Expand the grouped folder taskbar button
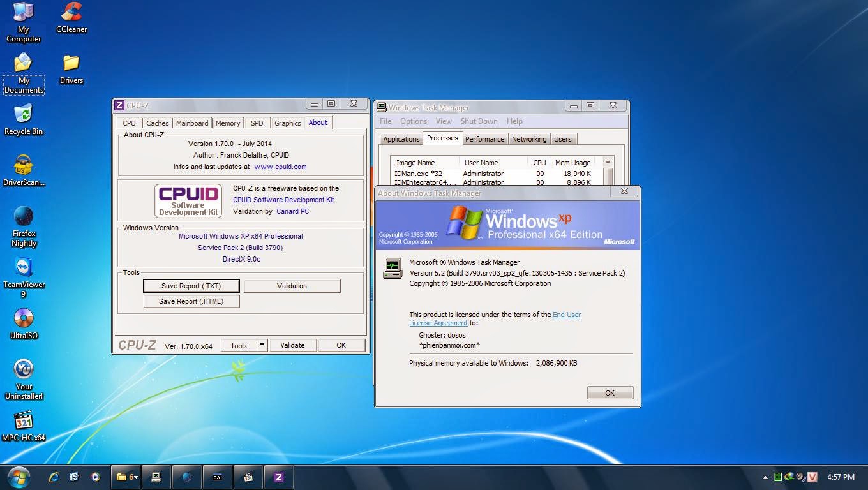 125,477
